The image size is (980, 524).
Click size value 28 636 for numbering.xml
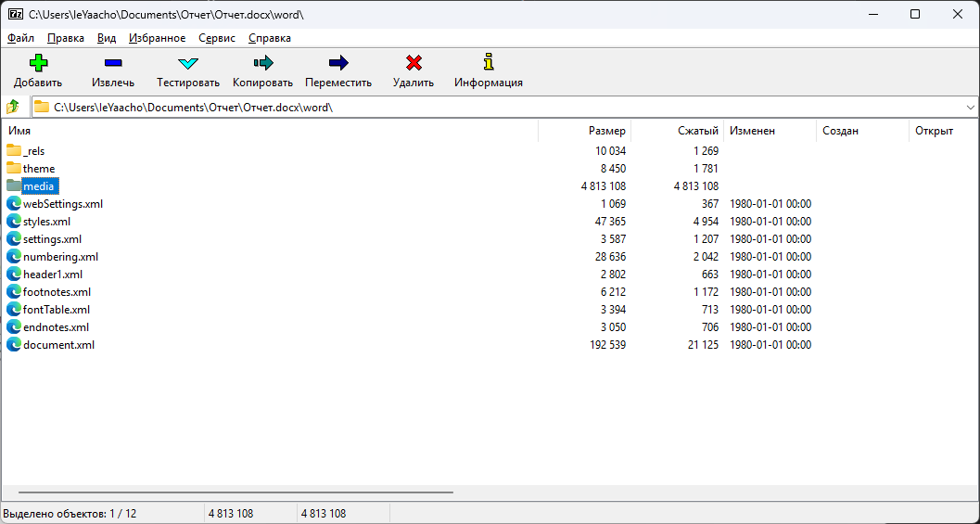click(611, 256)
